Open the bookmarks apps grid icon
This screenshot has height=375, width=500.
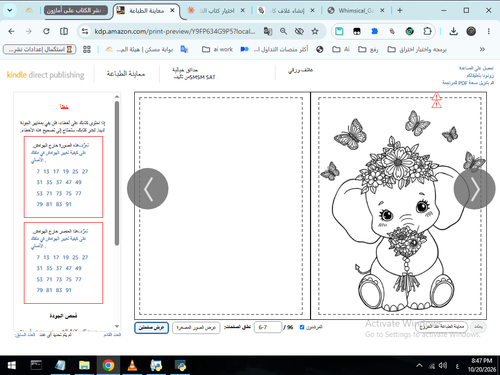pyautogui.click(x=87, y=49)
